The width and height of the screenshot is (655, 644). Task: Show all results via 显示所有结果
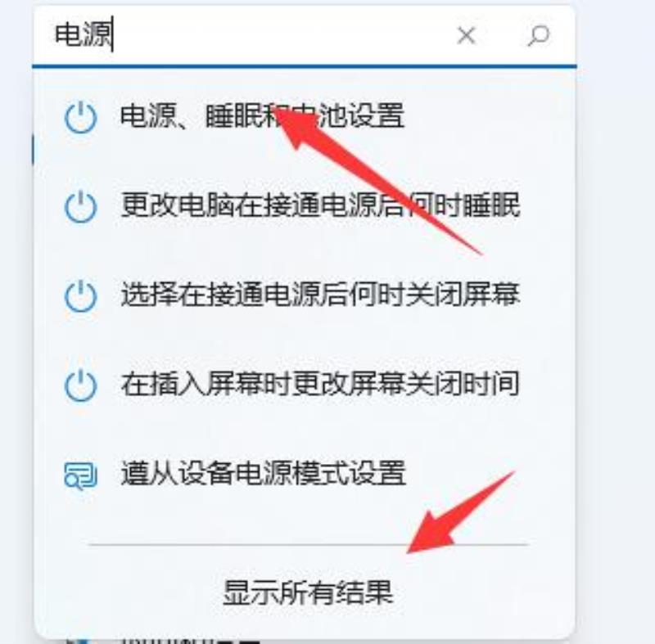click(309, 592)
